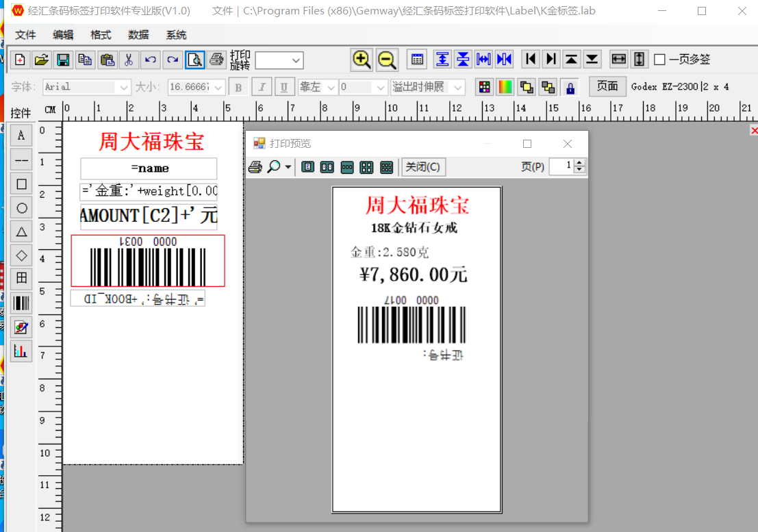Screen dimensions: 758x532
Task: Show one page in print preview
Action: 307,167
